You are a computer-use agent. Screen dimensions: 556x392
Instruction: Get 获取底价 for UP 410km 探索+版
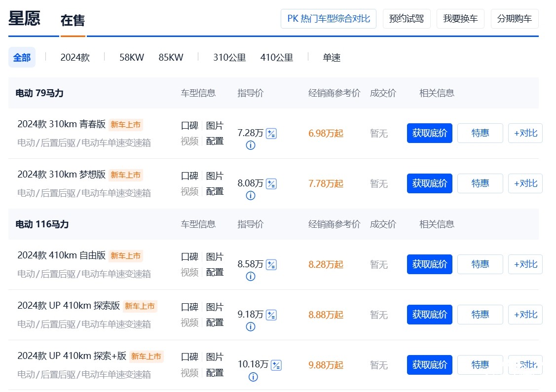tap(430, 365)
